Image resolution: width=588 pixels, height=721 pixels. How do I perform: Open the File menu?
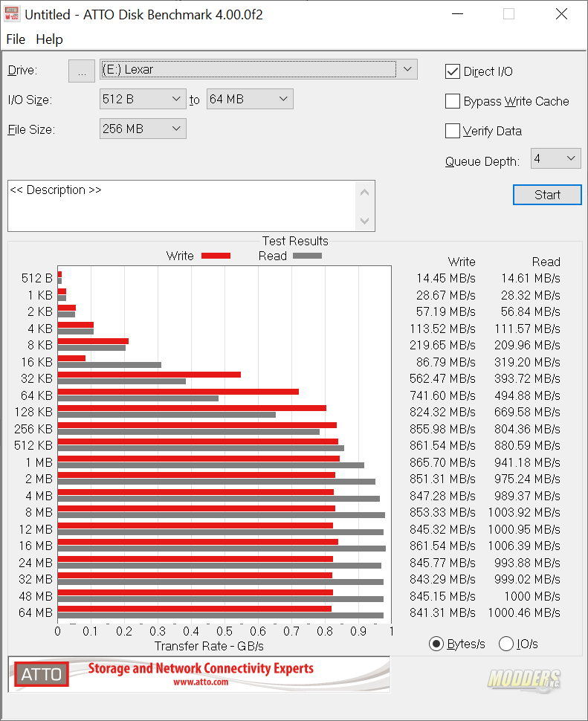coord(16,39)
